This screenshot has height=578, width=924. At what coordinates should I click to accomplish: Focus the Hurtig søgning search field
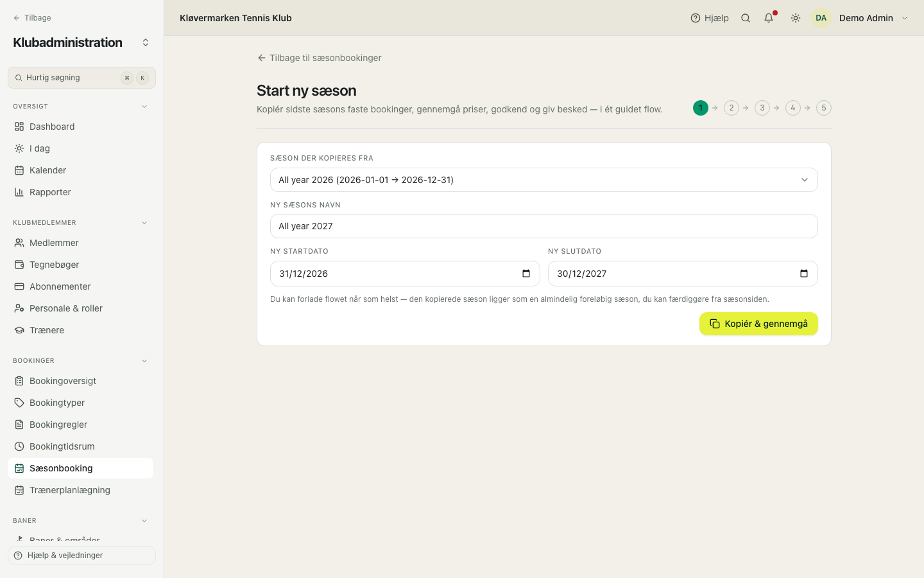click(x=81, y=78)
